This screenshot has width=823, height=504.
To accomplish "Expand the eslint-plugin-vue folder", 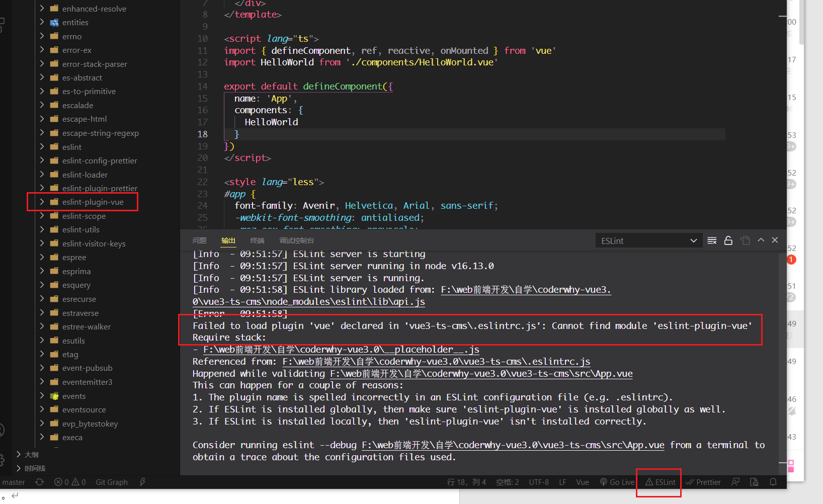I will coord(42,202).
